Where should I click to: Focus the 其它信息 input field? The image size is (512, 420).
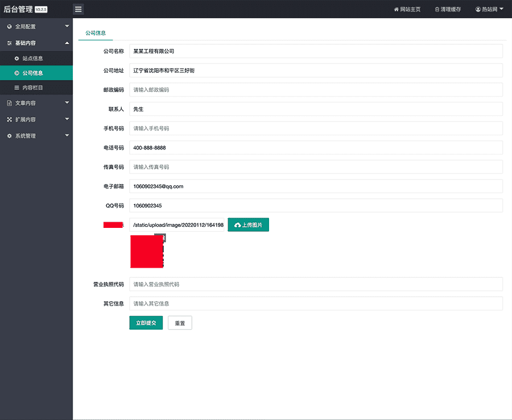[x=316, y=303]
